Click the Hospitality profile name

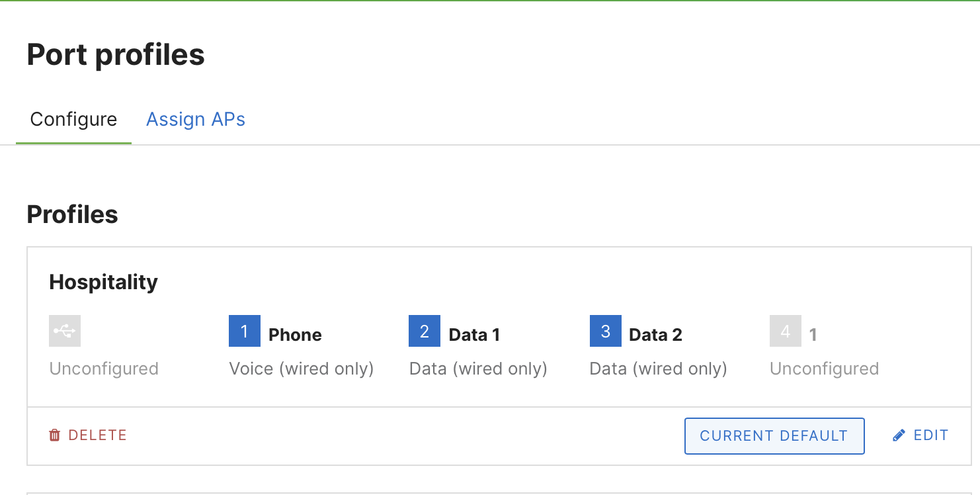(103, 282)
